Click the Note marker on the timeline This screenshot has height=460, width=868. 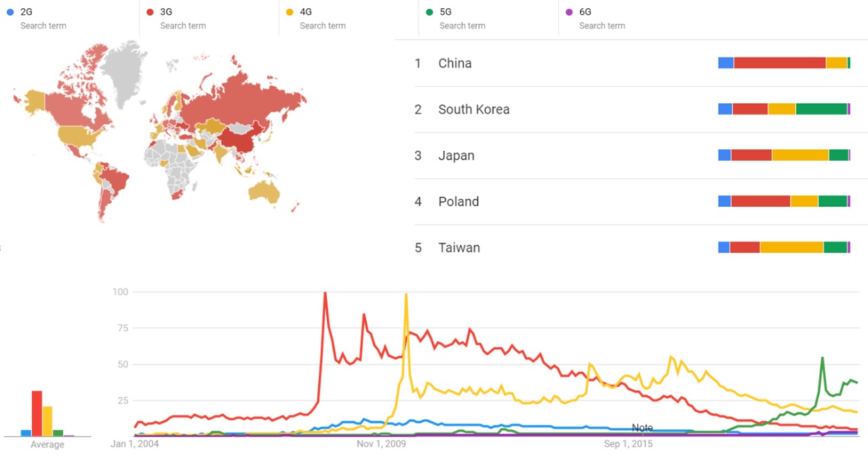(x=642, y=428)
